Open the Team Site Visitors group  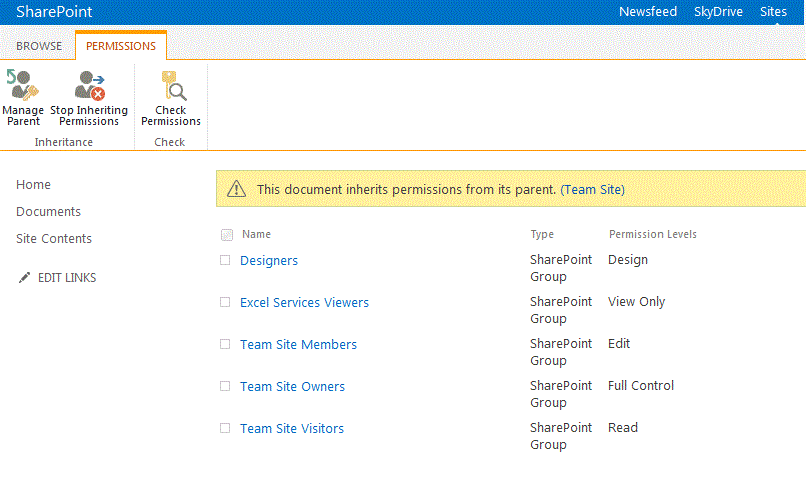292,429
